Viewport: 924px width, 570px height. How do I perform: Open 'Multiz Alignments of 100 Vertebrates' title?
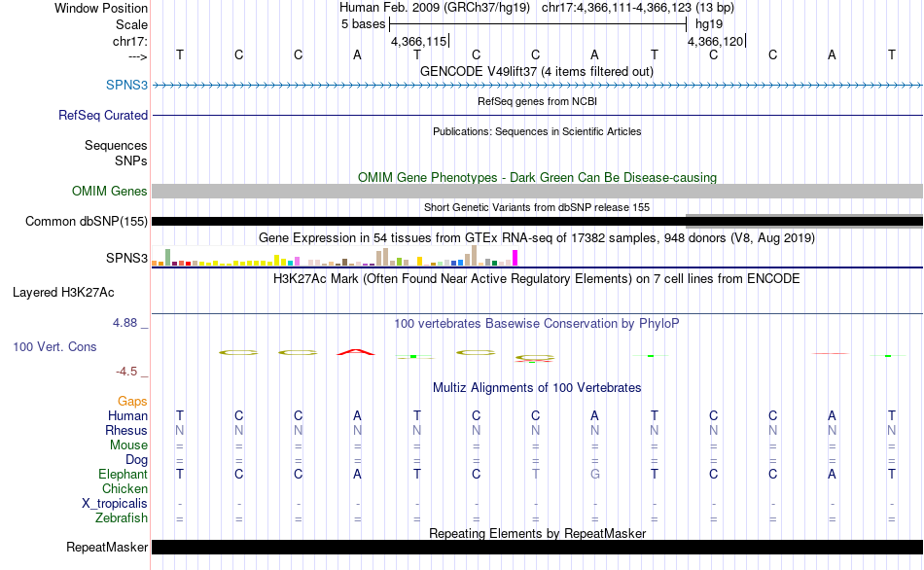pyautogui.click(x=537, y=387)
